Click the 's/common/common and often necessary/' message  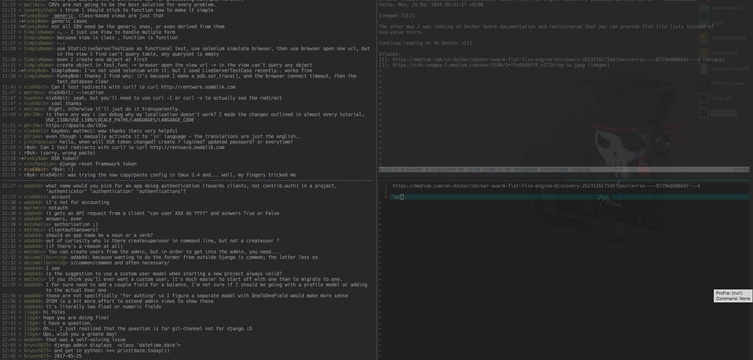click(x=120, y=263)
